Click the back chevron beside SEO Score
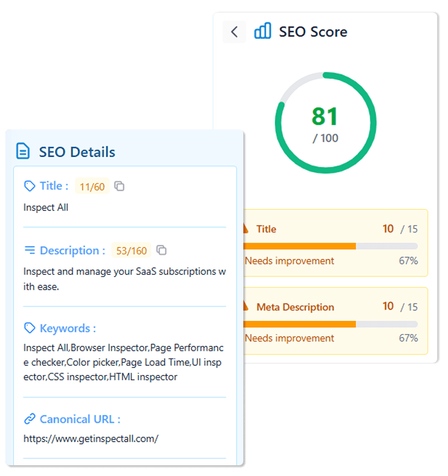Screen dimensions: 448x476 (x=234, y=32)
